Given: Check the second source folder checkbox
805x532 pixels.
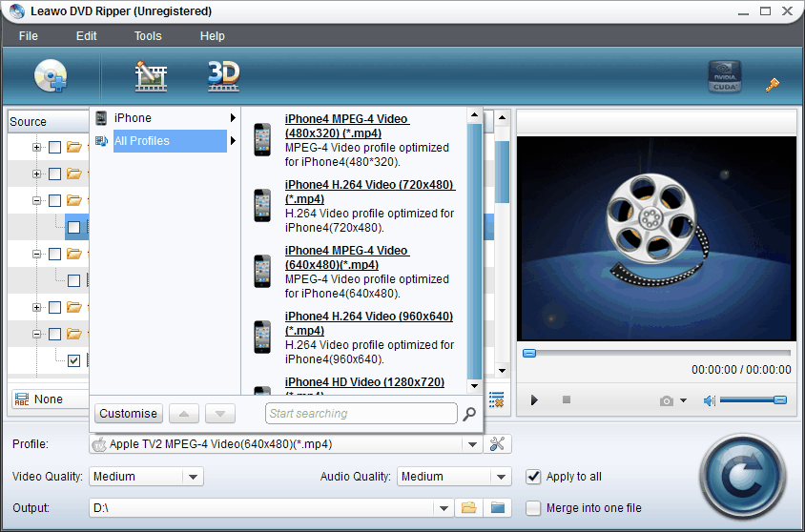Looking at the screenshot, I should 55,174.
